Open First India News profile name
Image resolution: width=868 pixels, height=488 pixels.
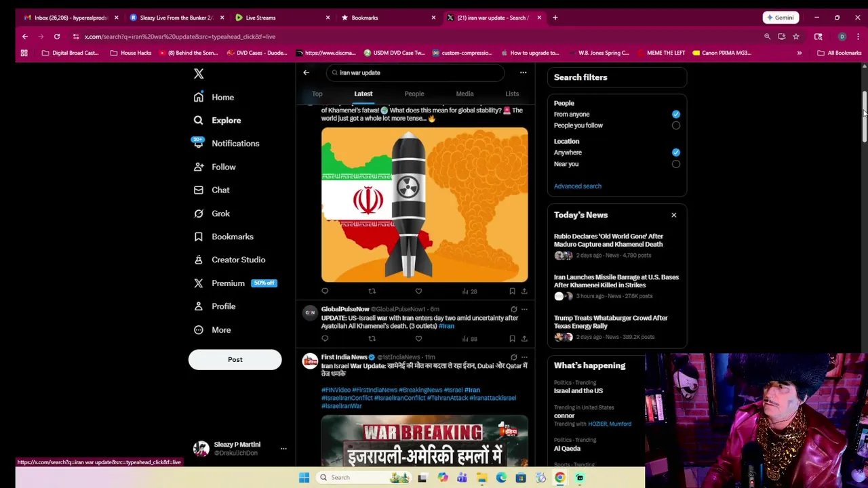(344, 357)
